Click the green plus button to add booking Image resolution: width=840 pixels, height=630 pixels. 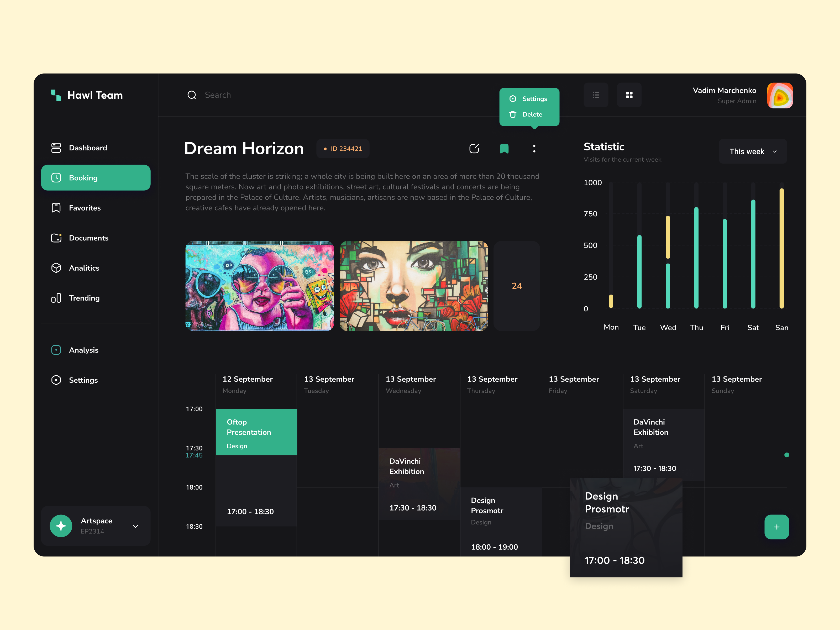point(777,527)
